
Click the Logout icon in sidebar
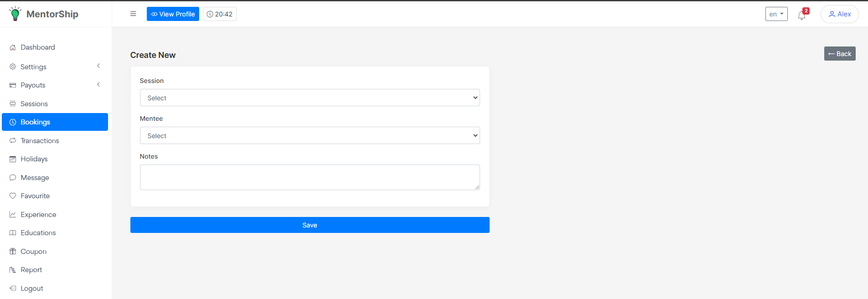(13, 288)
